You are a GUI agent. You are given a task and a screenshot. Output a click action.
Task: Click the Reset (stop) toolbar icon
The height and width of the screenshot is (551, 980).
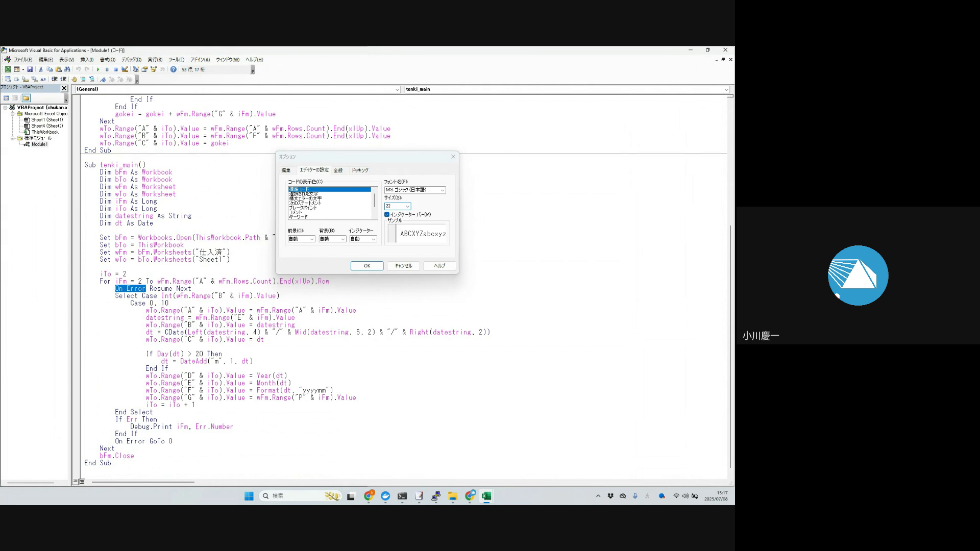click(116, 69)
